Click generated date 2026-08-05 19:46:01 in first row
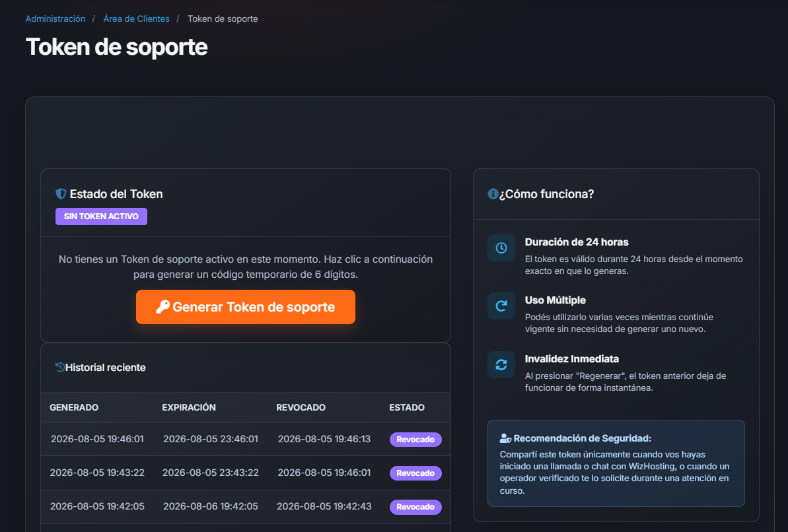 pos(97,439)
